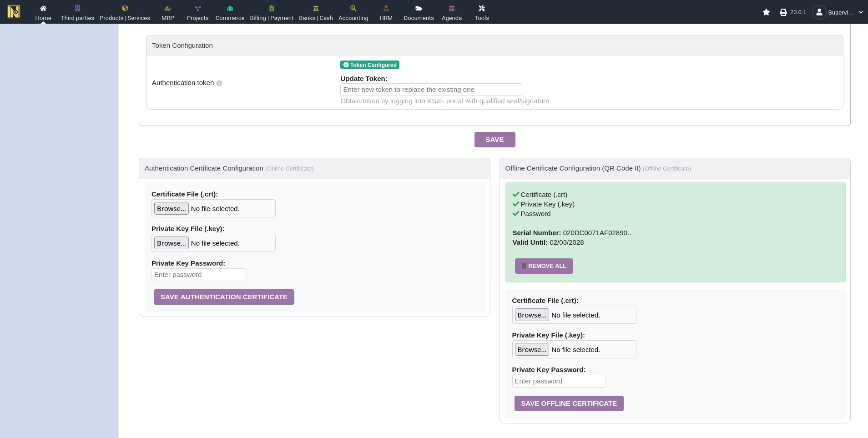This screenshot has height=438, width=868.
Task: Click the Dolibarr logo icon
Action: tap(14, 12)
